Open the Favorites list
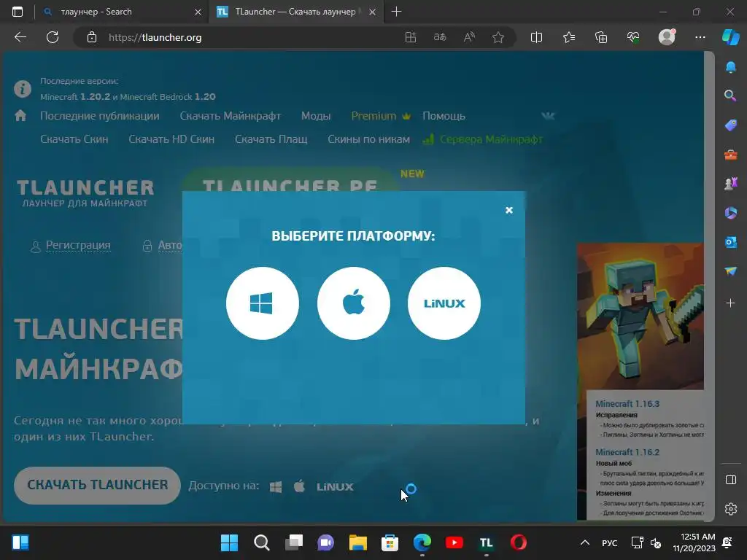The image size is (747, 560). click(x=569, y=37)
